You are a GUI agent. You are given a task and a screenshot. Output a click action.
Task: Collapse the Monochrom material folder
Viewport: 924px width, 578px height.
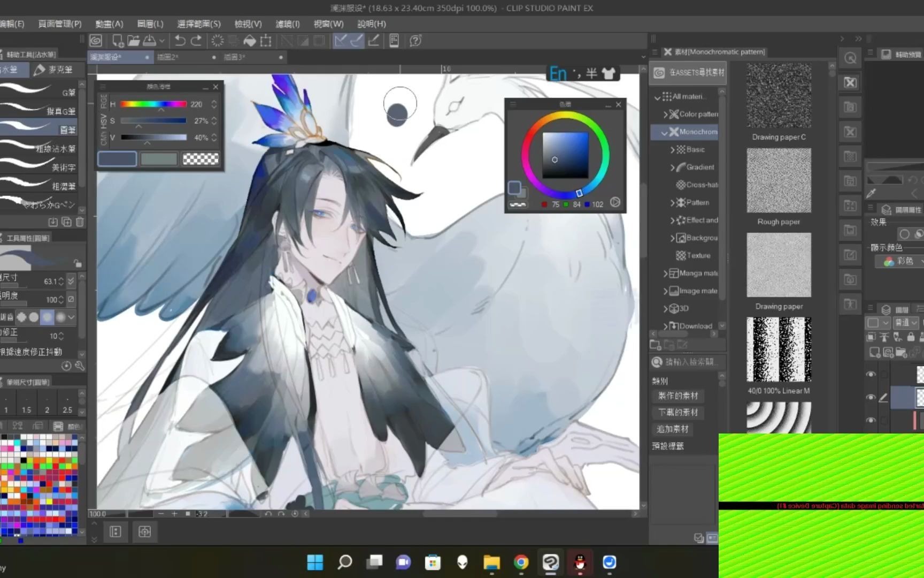tap(665, 132)
